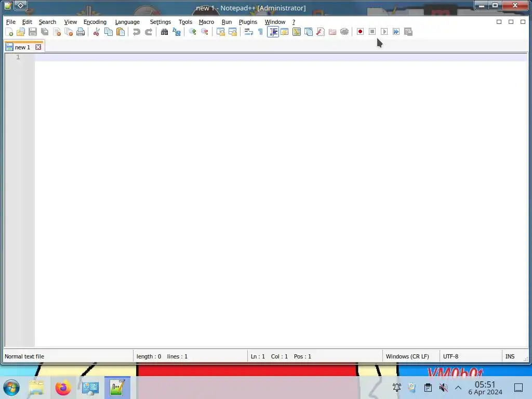Open the View menu
Screen dimensions: 532x399
pyautogui.click(x=71, y=22)
